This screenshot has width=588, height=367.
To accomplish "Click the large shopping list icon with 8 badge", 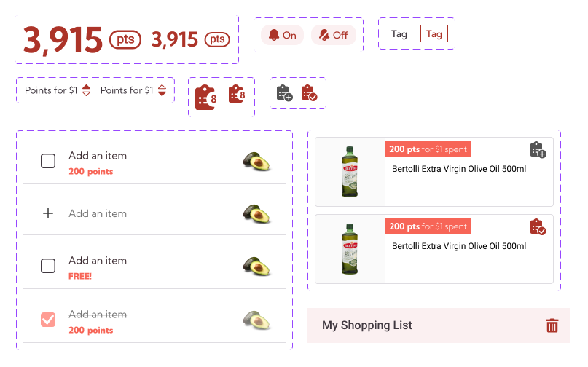I will (x=206, y=97).
